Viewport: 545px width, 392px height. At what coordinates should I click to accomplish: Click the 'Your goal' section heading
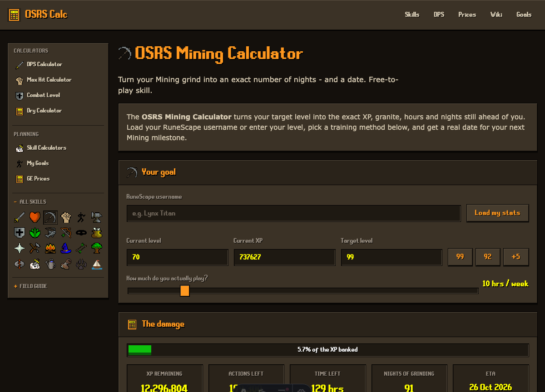(159, 172)
